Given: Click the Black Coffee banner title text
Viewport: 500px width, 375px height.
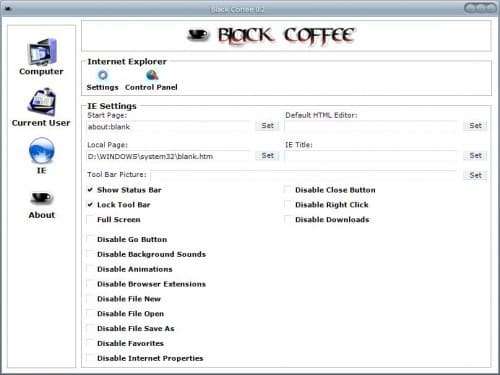Looking at the screenshot, I should [286, 36].
